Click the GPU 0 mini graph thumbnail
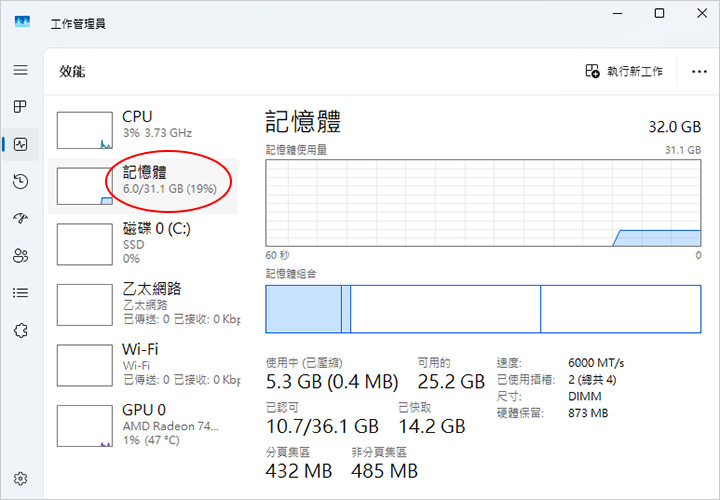The width and height of the screenshot is (720, 500). click(84, 426)
